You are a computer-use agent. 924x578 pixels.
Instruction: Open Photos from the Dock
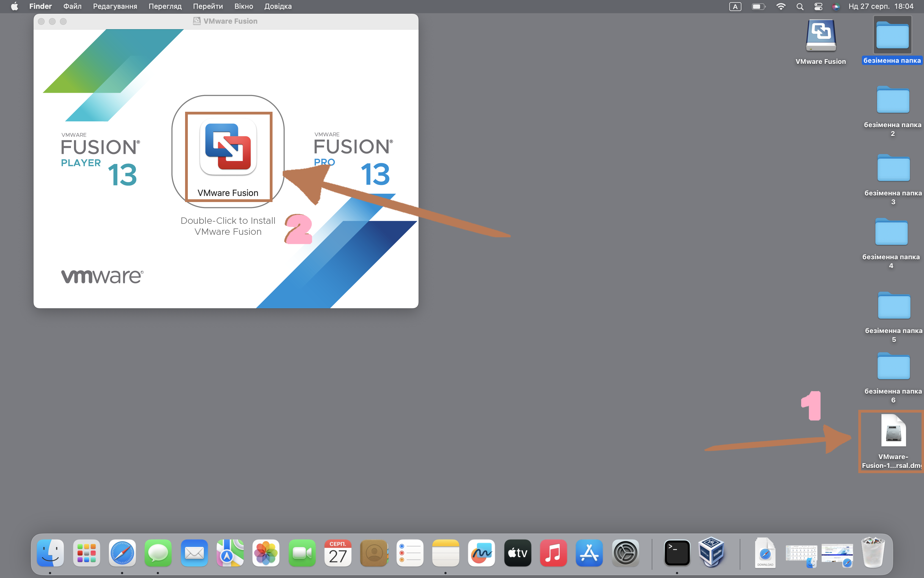pyautogui.click(x=266, y=553)
